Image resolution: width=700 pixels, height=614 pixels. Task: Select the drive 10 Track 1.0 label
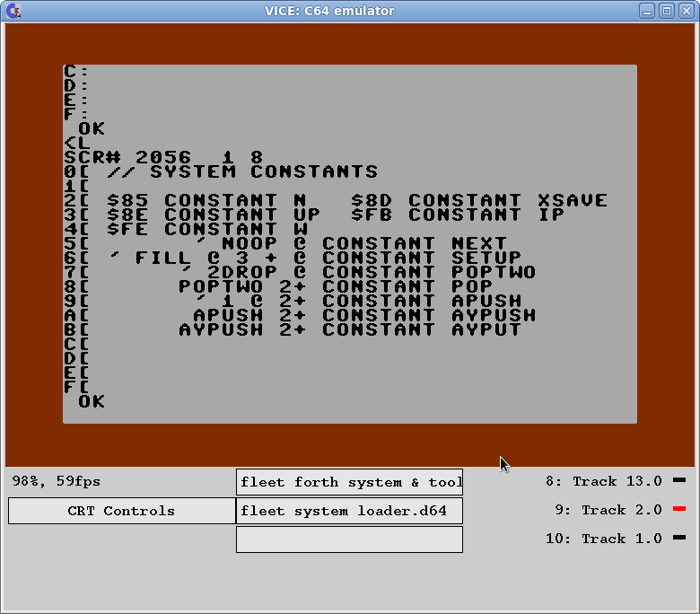[x=603, y=539]
